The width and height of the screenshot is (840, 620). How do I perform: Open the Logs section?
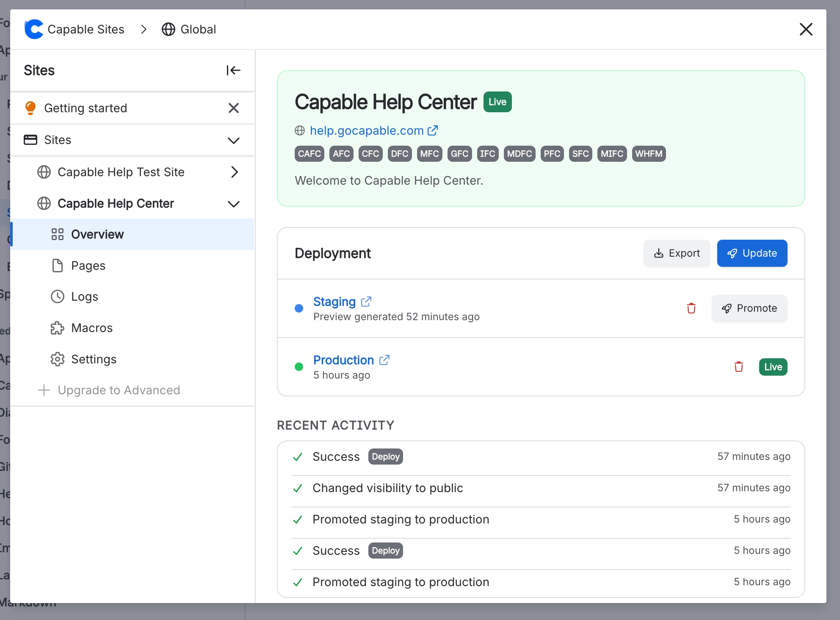coord(132,296)
